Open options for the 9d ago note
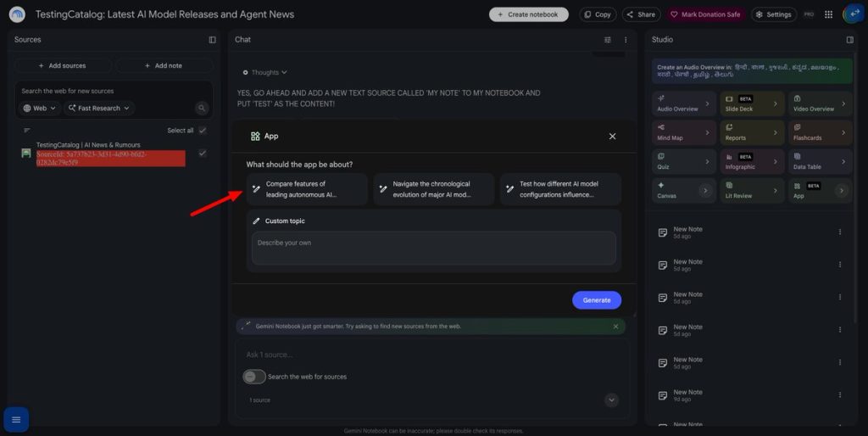868x436 pixels. click(840, 395)
